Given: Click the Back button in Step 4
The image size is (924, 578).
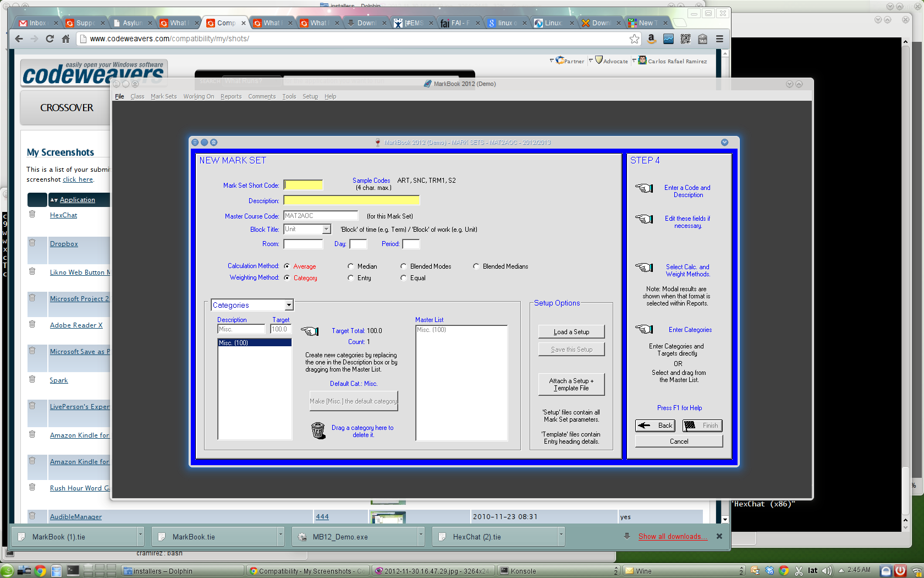Looking at the screenshot, I should pos(656,426).
